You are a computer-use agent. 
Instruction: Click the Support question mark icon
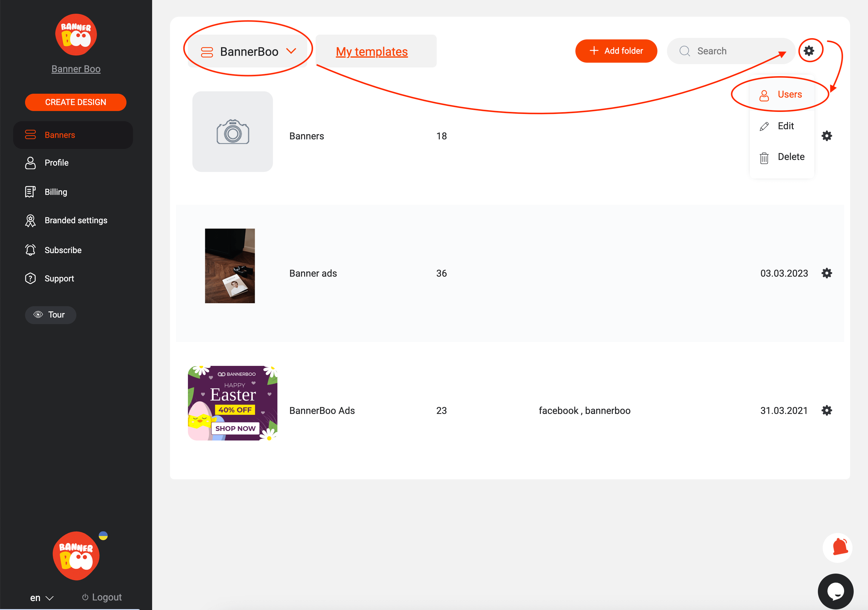point(30,278)
